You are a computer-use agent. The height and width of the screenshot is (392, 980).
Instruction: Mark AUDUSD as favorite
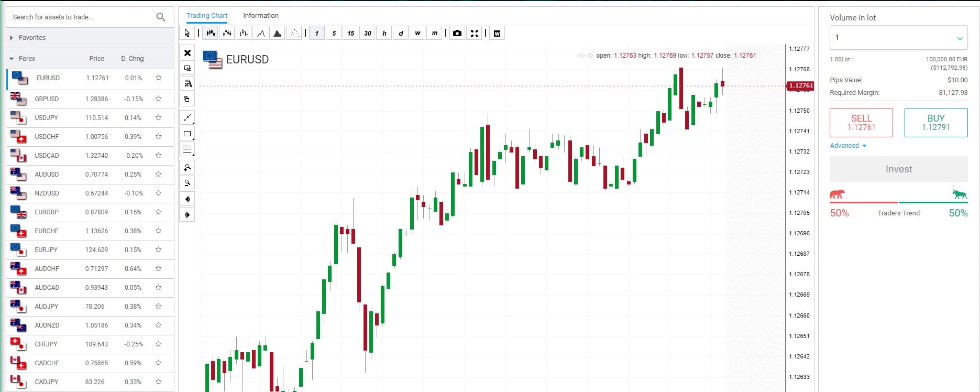click(158, 174)
